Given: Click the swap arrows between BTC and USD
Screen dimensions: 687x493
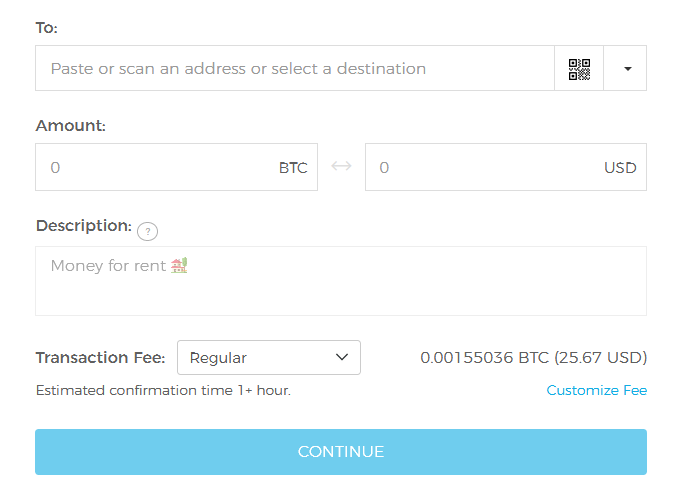Looking at the screenshot, I should point(341,167).
